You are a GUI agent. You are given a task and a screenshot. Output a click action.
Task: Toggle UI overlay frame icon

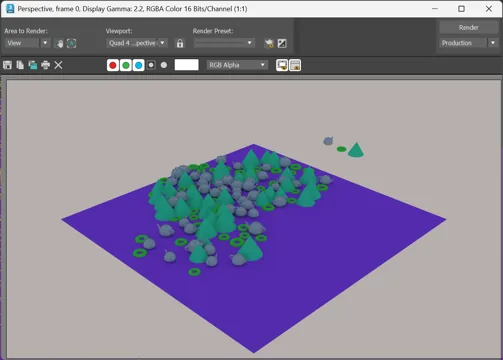[282, 65]
